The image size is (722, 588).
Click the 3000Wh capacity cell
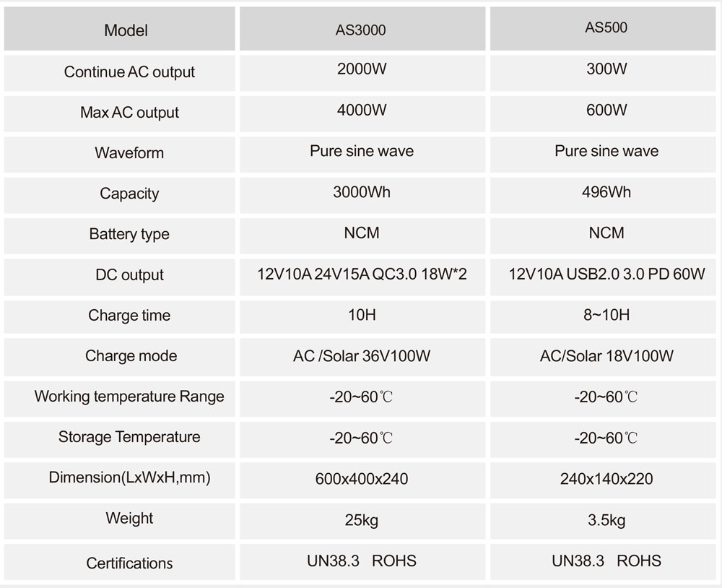[x=362, y=192]
